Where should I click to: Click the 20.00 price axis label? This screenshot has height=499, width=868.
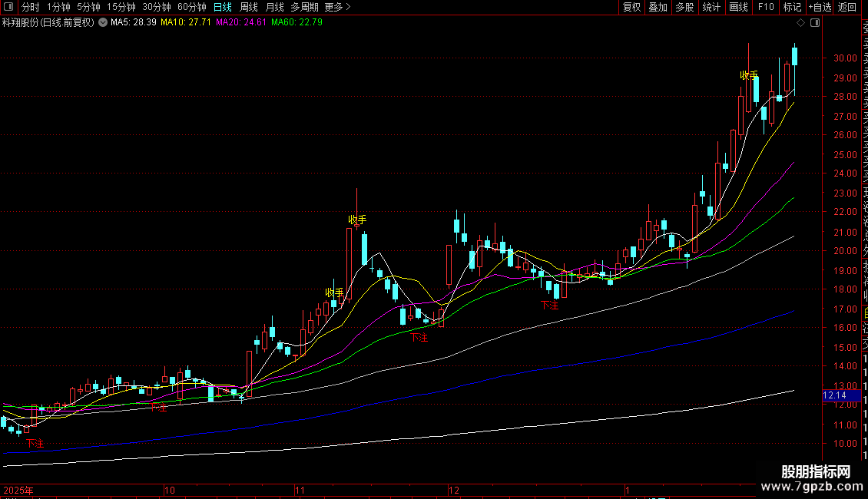click(x=845, y=250)
